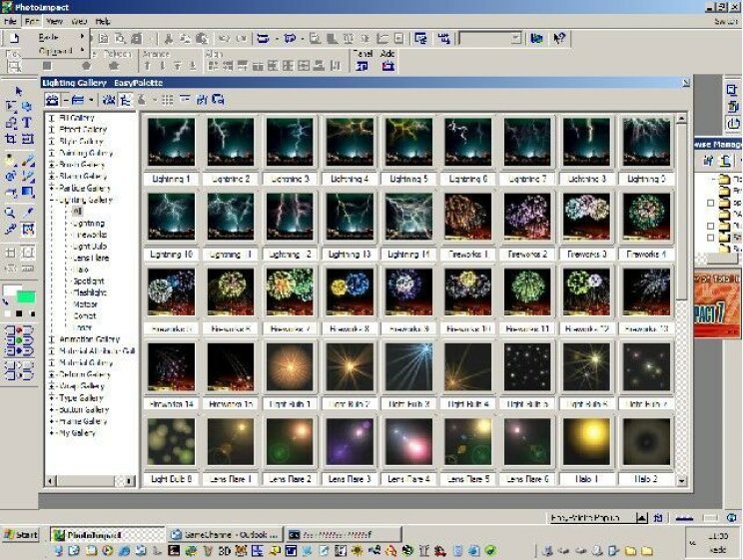Click thumbnail grid view icon in EasyPalette
Viewport: 743px width, 560px height.
167,100
